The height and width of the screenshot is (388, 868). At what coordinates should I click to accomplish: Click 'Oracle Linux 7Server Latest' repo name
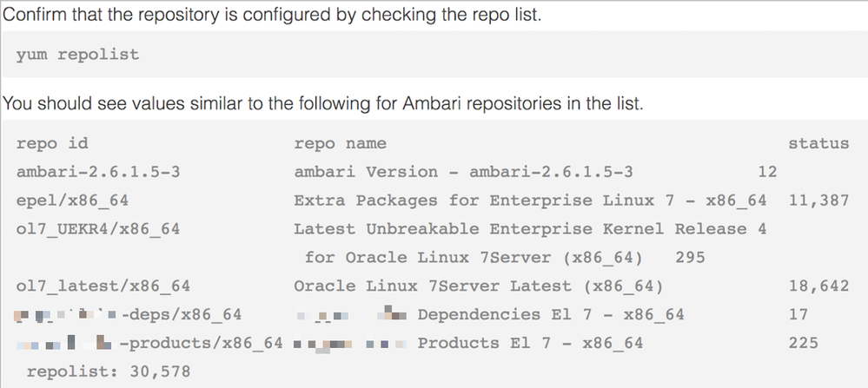point(479,286)
